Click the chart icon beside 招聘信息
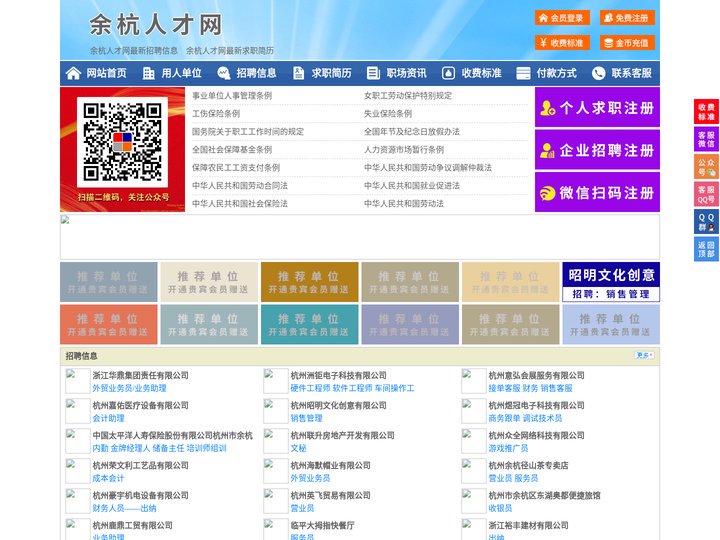This screenshot has height=540, width=720. [224, 73]
